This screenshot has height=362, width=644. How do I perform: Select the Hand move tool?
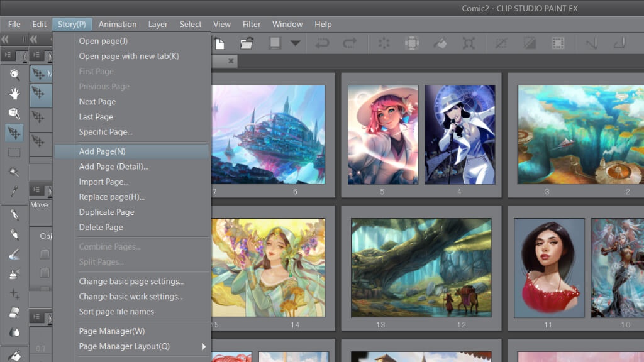(x=14, y=94)
